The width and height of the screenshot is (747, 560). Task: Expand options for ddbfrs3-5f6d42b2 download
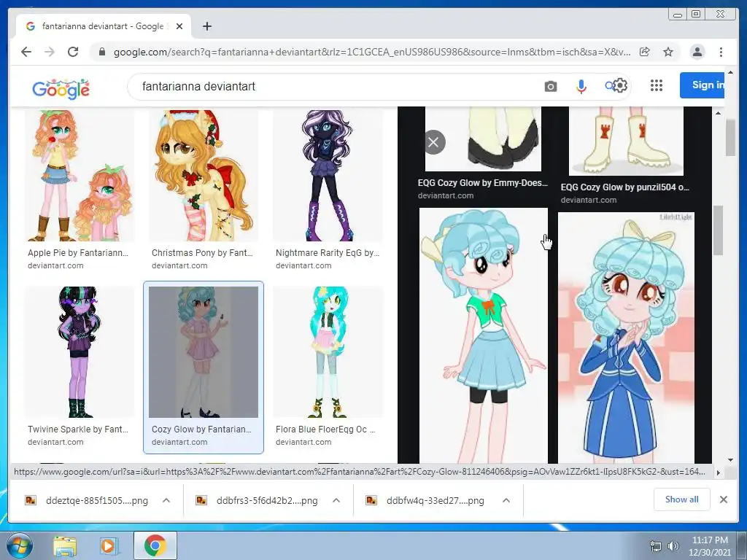click(336, 500)
